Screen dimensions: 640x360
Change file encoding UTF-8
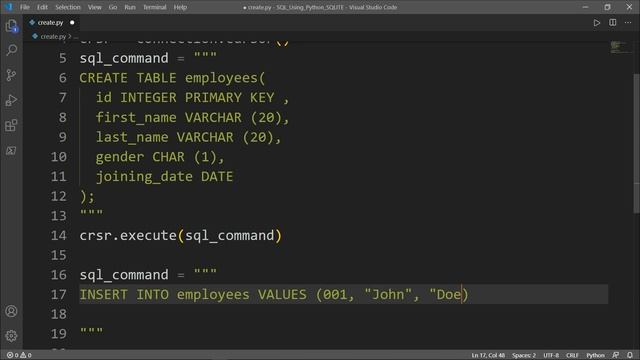tap(551, 355)
